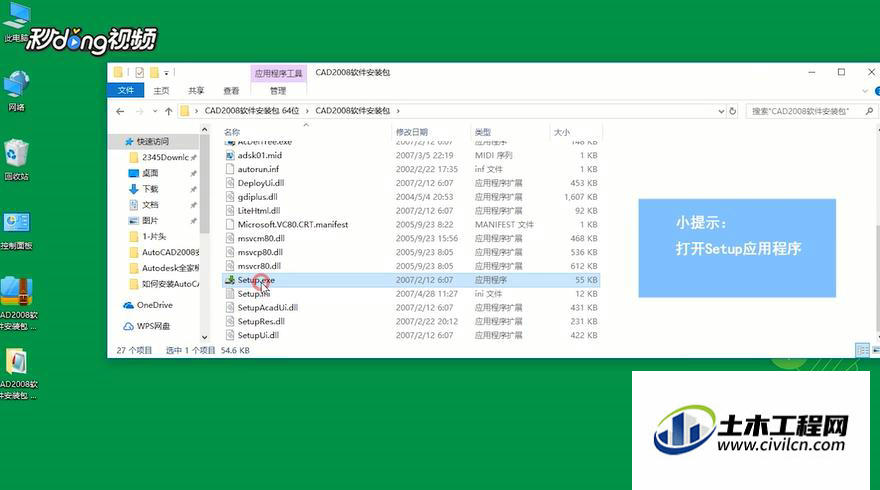Click the navigation pane scrollbar

(204, 185)
